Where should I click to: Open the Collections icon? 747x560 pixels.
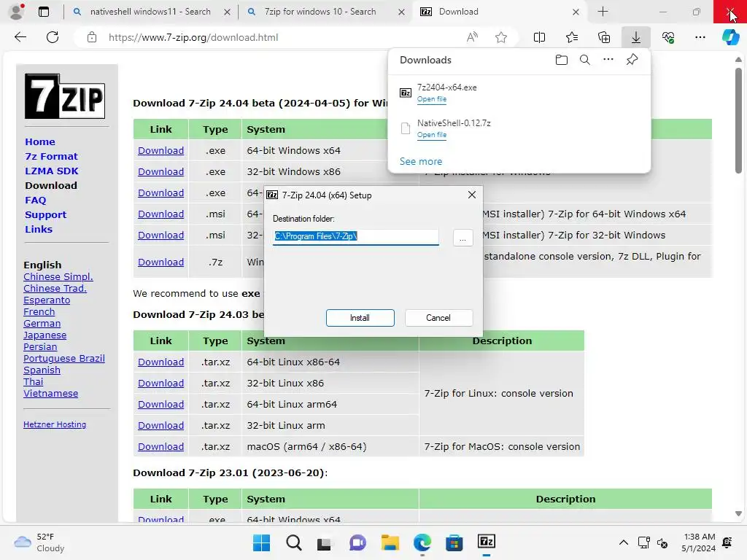tap(603, 37)
